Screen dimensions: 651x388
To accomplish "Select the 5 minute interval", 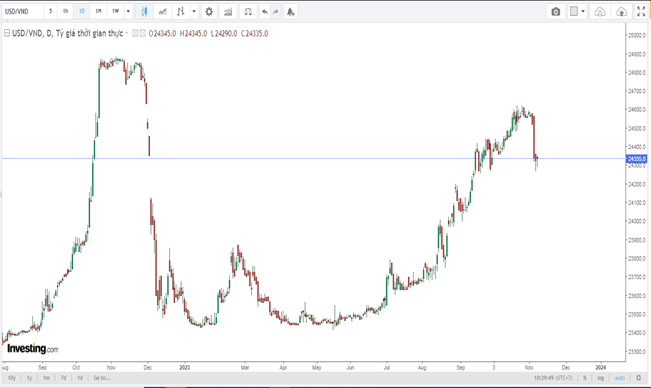I will coord(51,11).
